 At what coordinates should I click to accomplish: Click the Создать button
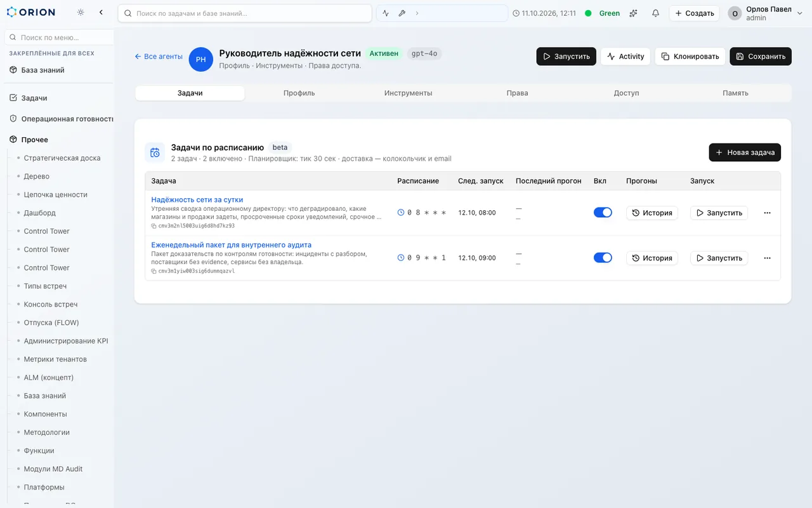pyautogui.click(x=695, y=13)
